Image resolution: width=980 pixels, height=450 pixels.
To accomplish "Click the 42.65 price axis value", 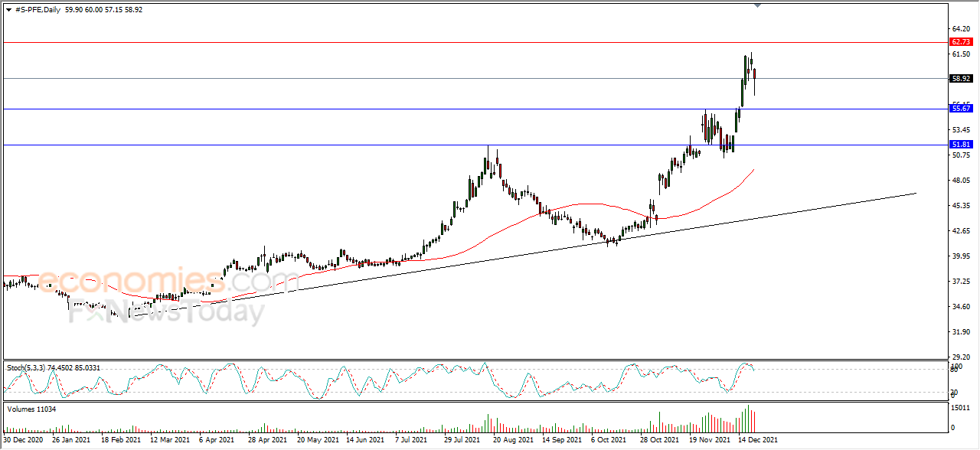I will 961,231.
